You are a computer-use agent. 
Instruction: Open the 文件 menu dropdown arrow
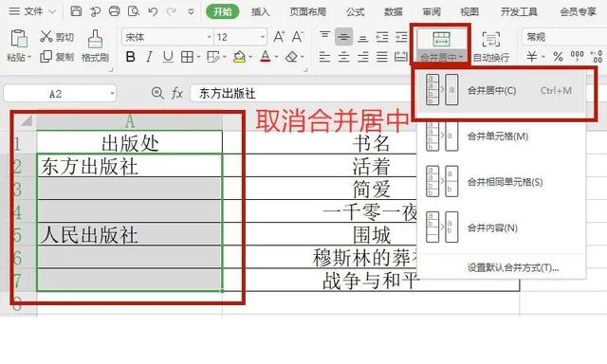click(x=52, y=11)
